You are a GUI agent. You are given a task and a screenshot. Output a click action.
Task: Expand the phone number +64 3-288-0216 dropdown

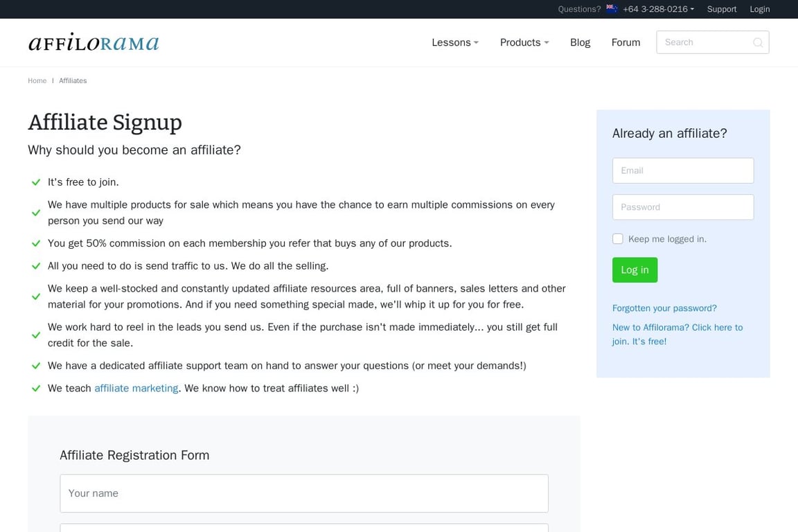[x=658, y=9]
